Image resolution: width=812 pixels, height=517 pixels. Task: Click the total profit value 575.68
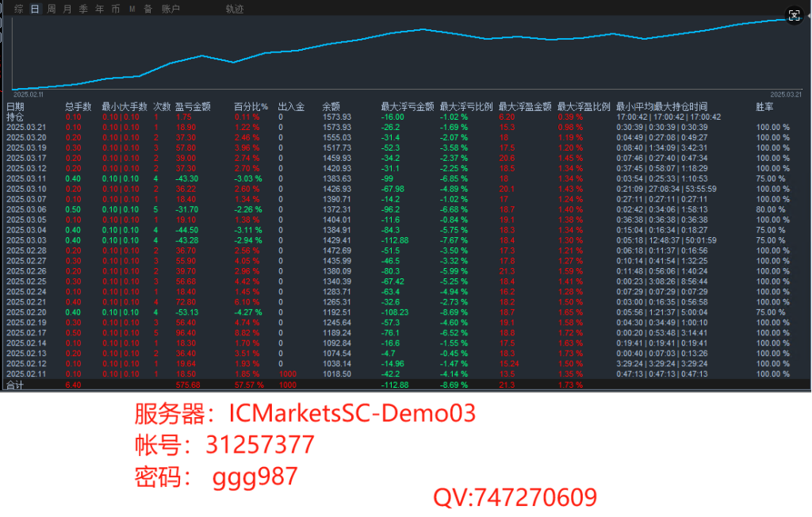[x=188, y=385]
